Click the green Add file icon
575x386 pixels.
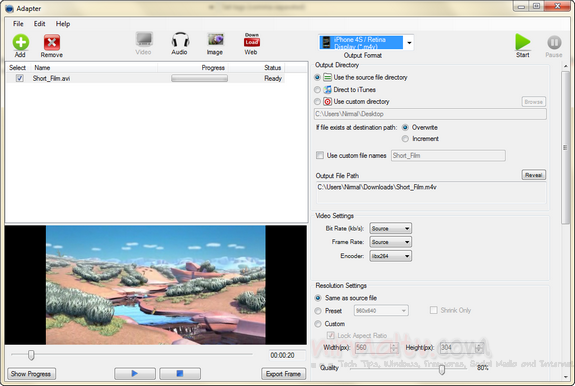[21, 42]
